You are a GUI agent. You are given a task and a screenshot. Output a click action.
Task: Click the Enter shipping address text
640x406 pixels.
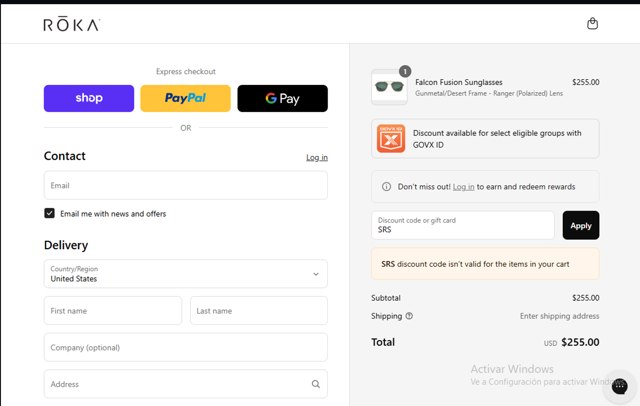pyautogui.click(x=559, y=316)
